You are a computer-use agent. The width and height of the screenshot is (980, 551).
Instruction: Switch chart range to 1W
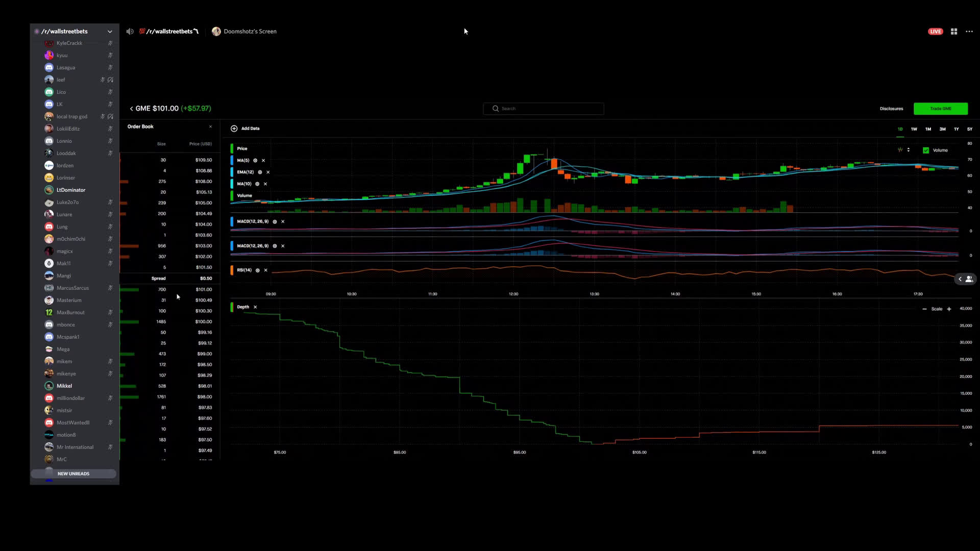tap(914, 129)
